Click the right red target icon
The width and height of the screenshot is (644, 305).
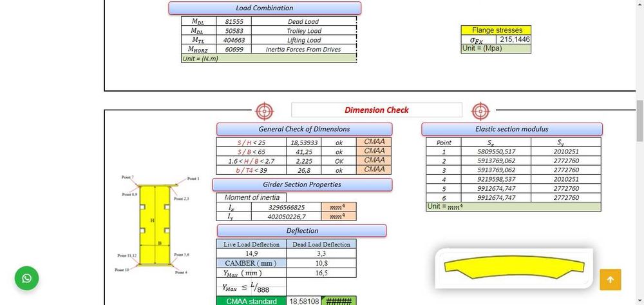pos(480,110)
